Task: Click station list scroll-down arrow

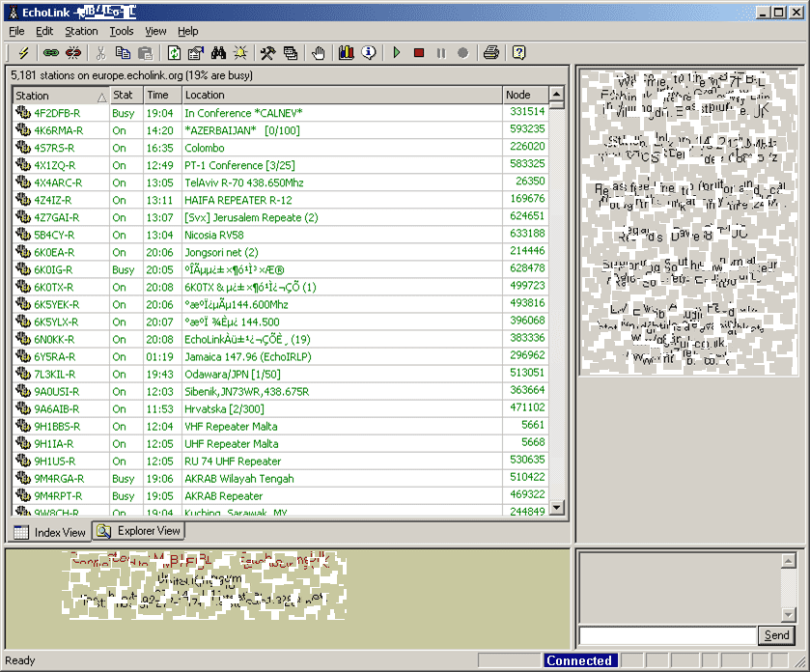Action: coord(556,507)
